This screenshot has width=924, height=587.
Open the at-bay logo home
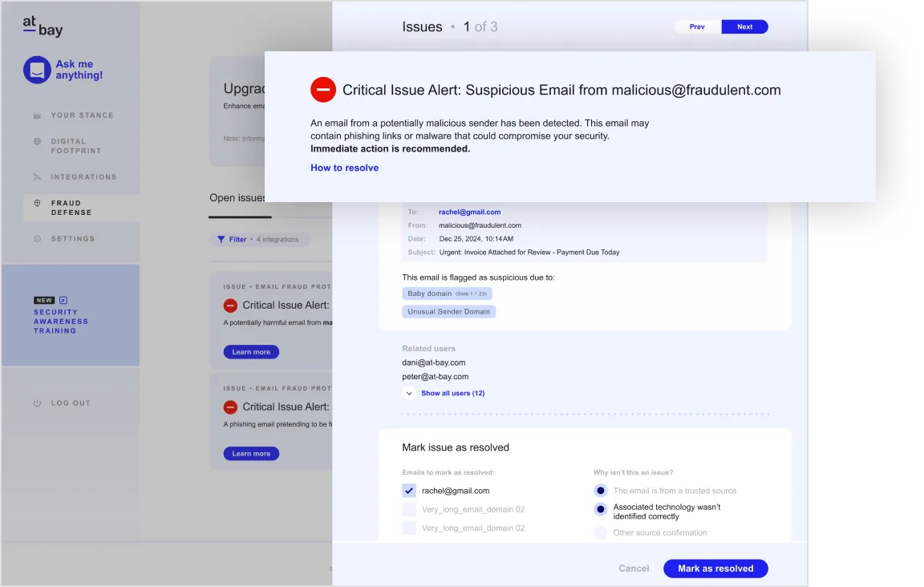[x=43, y=26]
